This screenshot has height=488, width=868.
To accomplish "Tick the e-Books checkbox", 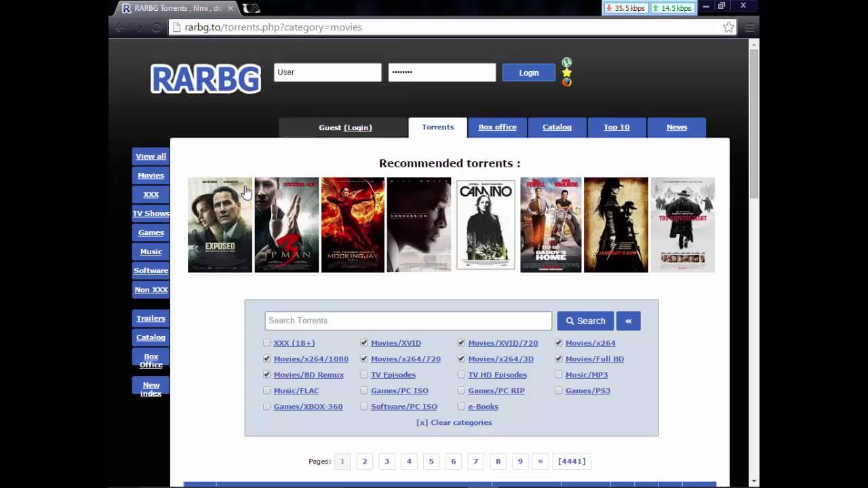I will (461, 407).
